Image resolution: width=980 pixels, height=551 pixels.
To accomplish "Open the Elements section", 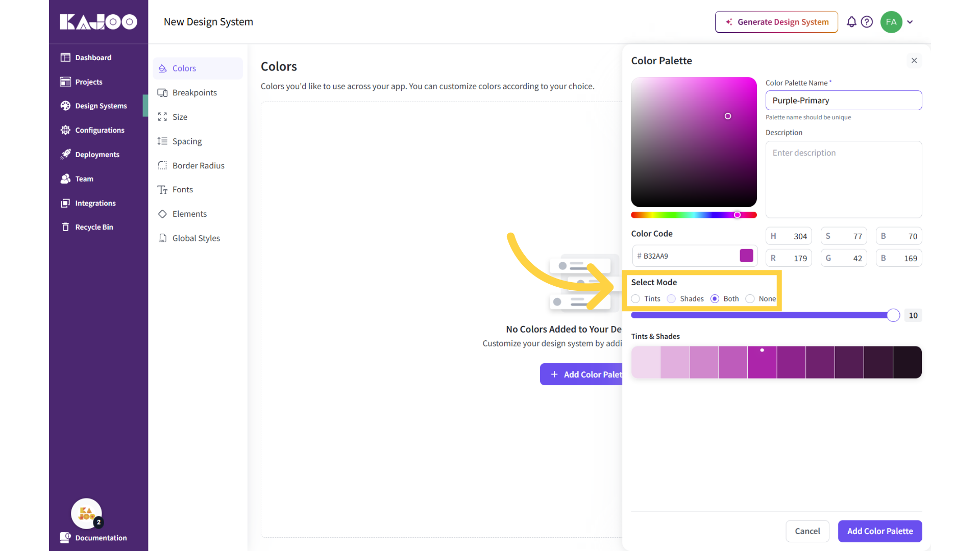I will (198, 214).
